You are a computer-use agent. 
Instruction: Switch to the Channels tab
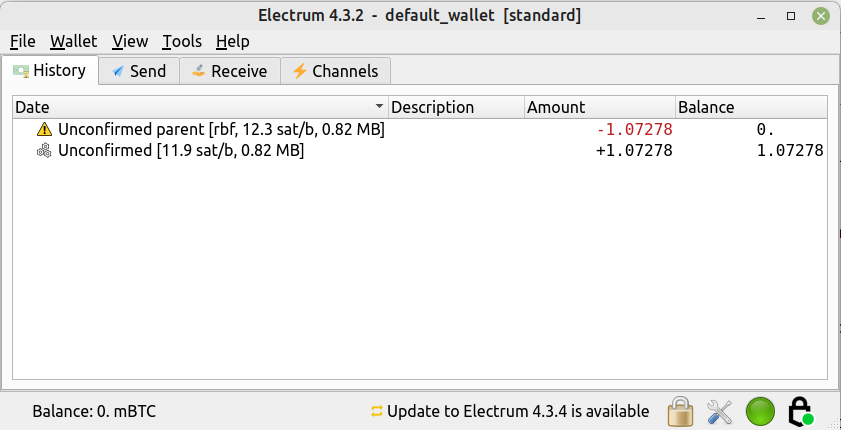pos(335,71)
